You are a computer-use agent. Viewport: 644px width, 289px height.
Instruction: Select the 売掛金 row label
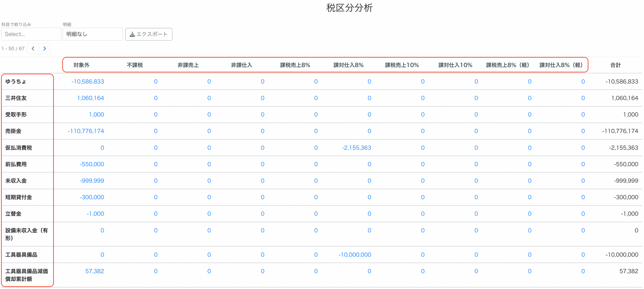pyautogui.click(x=13, y=131)
